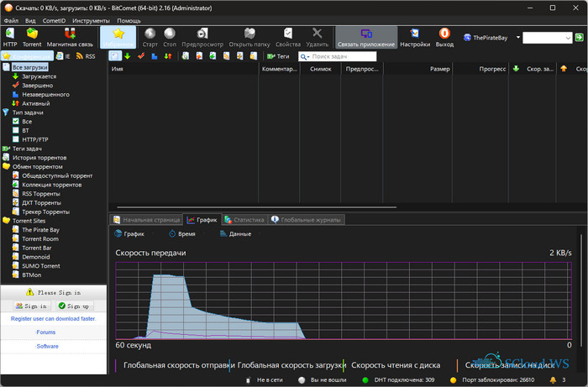Open the Software link
Image resolution: width=588 pixels, height=387 pixels.
click(x=47, y=346)
